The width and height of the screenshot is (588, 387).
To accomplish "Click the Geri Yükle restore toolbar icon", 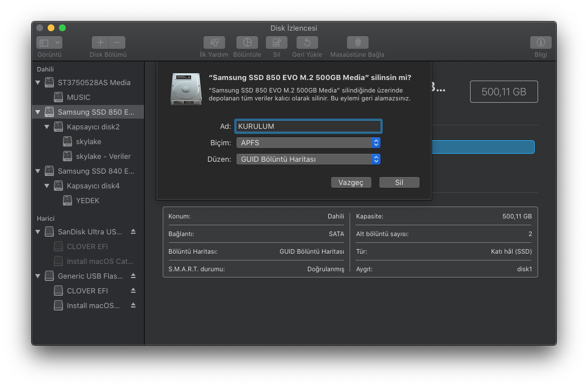I will 307,43.
